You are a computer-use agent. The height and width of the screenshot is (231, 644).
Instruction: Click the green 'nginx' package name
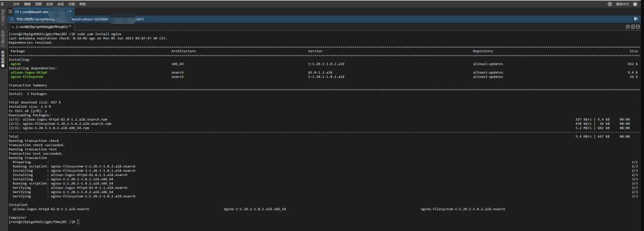pyautogui.click(x=16, y=64)
